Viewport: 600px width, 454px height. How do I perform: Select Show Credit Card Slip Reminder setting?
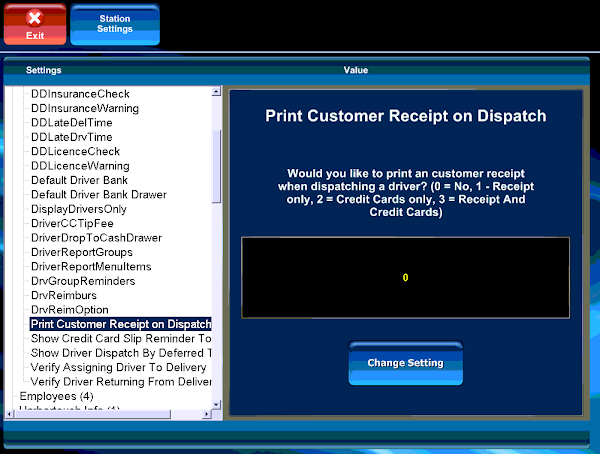[120, 339]
